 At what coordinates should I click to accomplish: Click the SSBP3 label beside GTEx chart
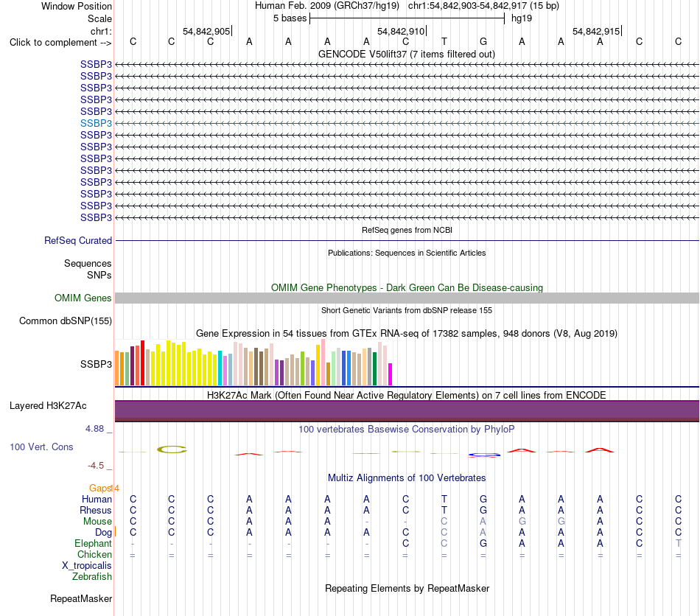[x=96, y=364]
